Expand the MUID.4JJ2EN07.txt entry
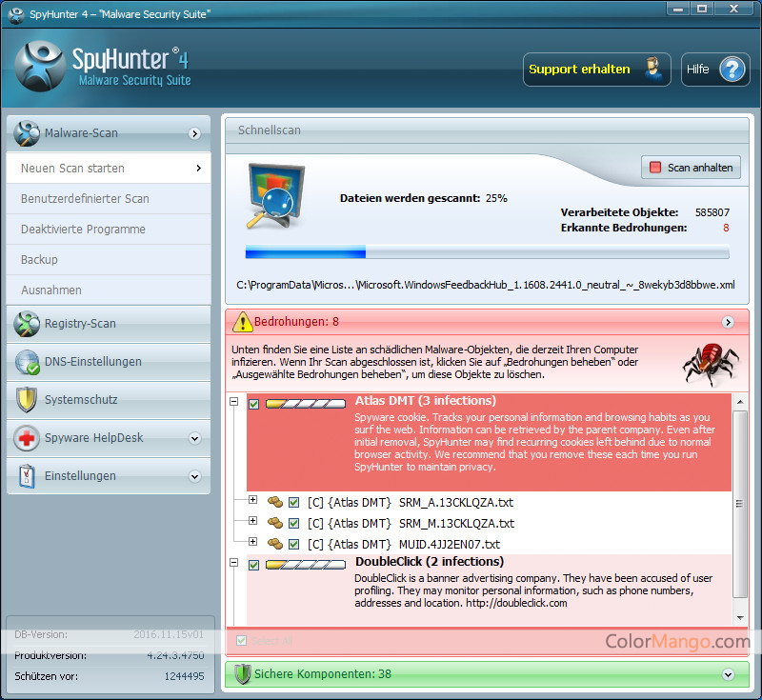This screenshot has height=700, width=762. point(252,541)
